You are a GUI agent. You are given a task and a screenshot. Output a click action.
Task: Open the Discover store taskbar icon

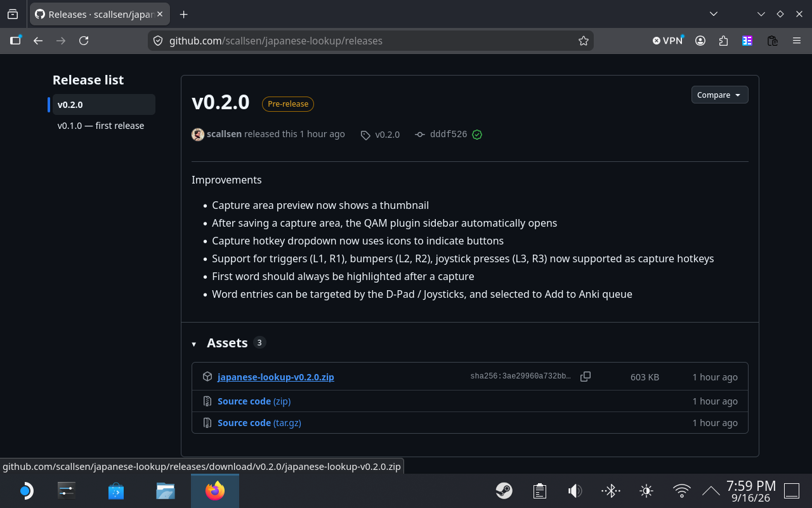(116, 491)
